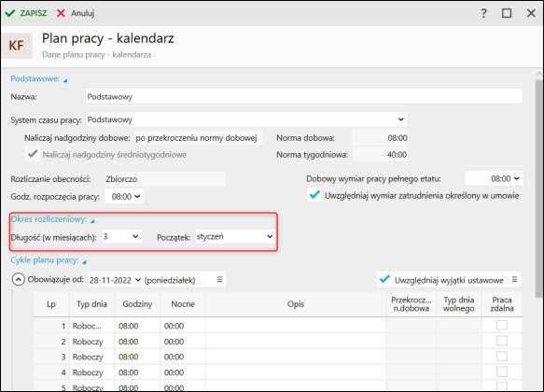Toggle Uwzględniaj wyjątki ustawowe checkbox
The height and width of the screenshot is (392, 544).
(384, 279)
